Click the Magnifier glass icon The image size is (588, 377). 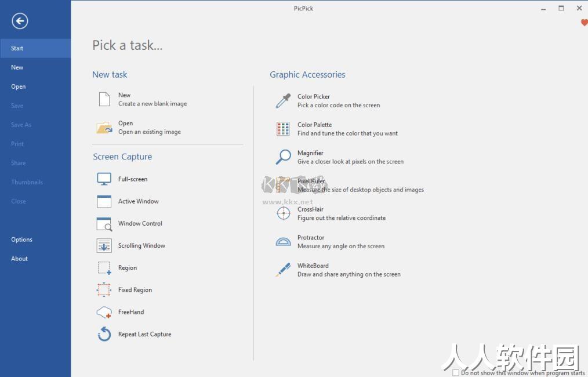click(x=283, y=157)
